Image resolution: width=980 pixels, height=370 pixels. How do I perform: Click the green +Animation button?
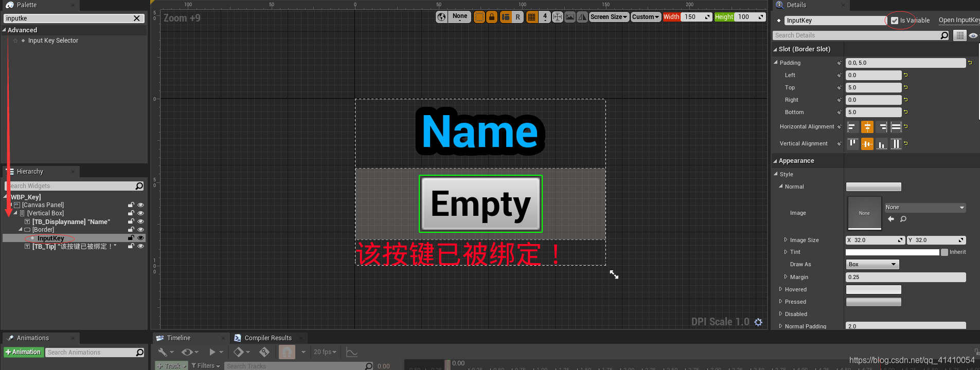click(x=23, y=353)
